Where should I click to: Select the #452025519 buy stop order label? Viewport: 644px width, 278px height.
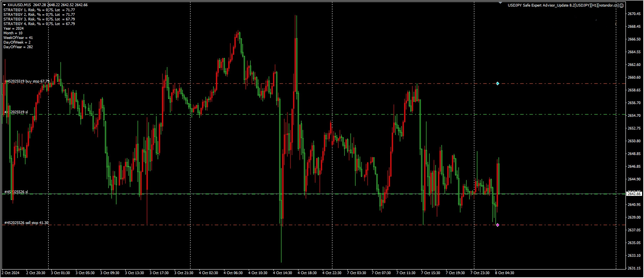(27, 81)
